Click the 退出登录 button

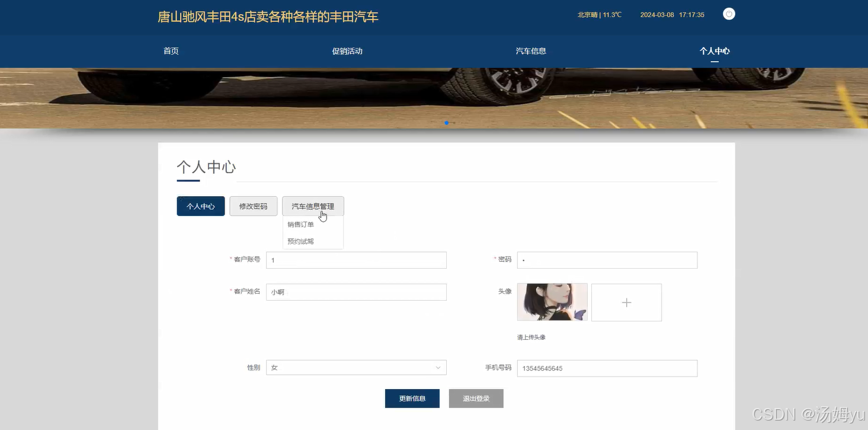coord(476,399)
